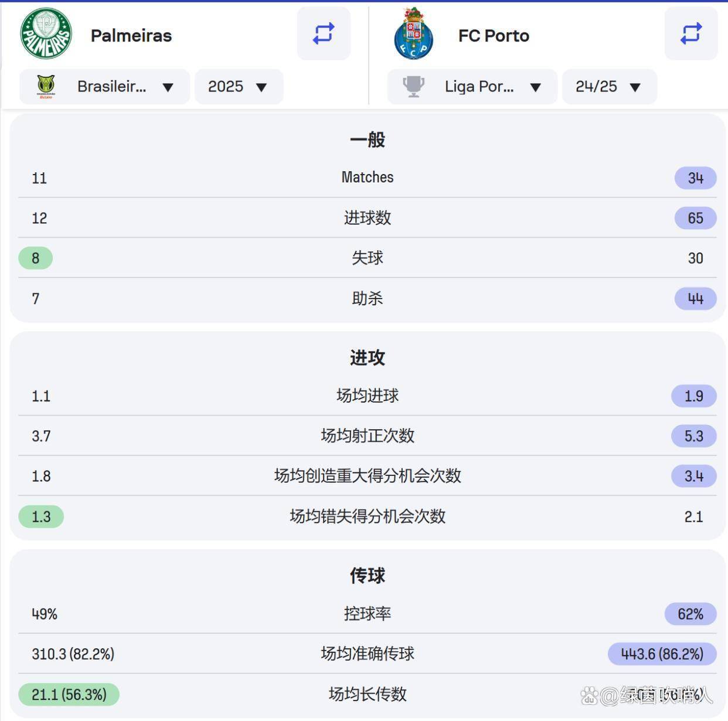Click Palmeiras' 21.1 (56.3%) long passes badge
This screenshot has width=728, height=721.
point(69,695)
